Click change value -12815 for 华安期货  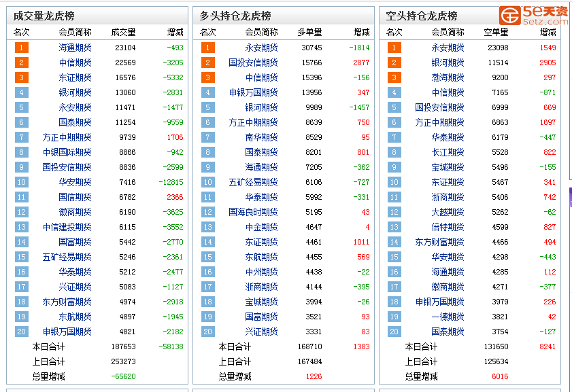(x=171, y=182)
